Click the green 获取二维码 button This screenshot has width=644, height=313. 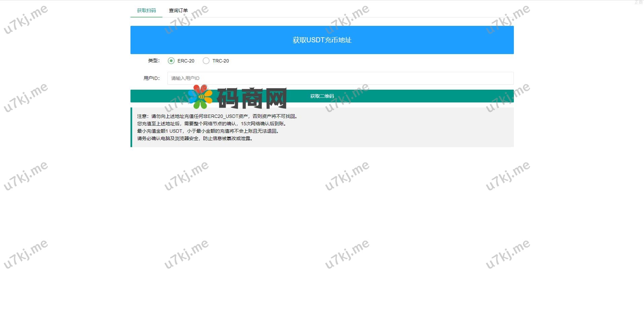[x=322, y=96]
